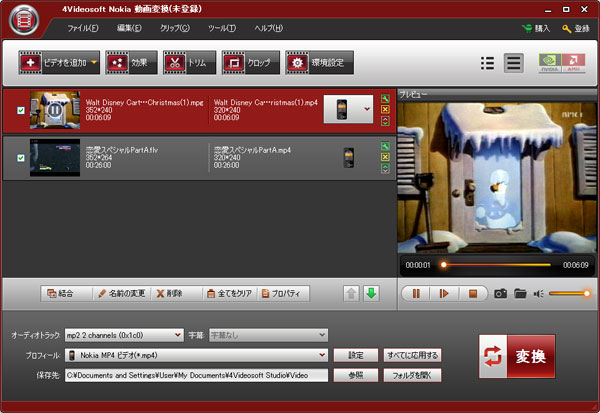This screenshot has height=413, width=600.
Task: Click the 設定 (Settings) button beside profile
Action: pyautogui.click(x=356, y=355)
